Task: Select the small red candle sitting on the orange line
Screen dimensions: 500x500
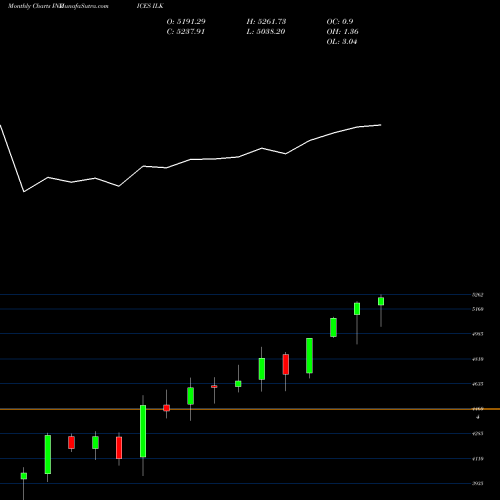Action: (166, 408)
